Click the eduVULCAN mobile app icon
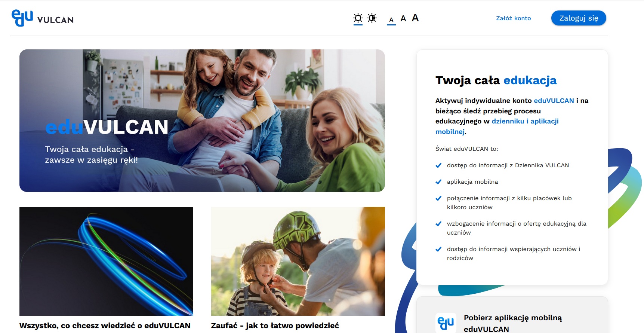This screenshot has height=333, width=644. pyautogui.click(x=446, y=323)
